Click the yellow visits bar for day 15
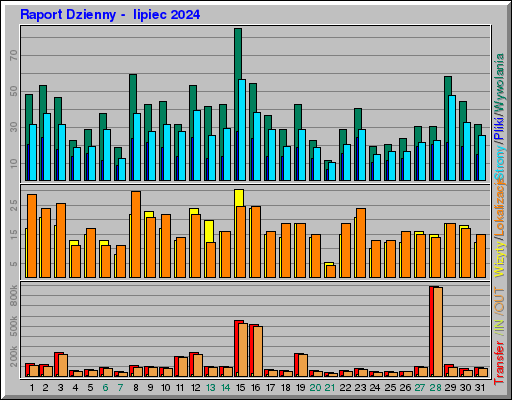The image size is (512, 400). coord(239,198)
